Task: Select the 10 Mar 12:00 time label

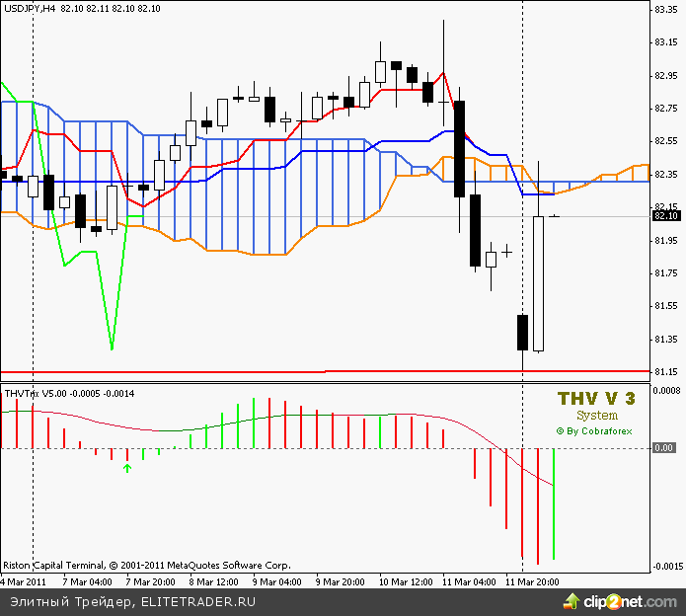Action: [407, 581]
